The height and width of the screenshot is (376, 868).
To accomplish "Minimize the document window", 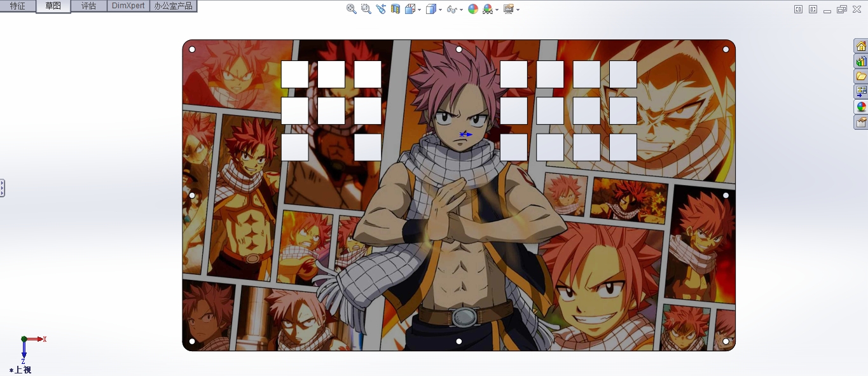I will tap(827, 11).
